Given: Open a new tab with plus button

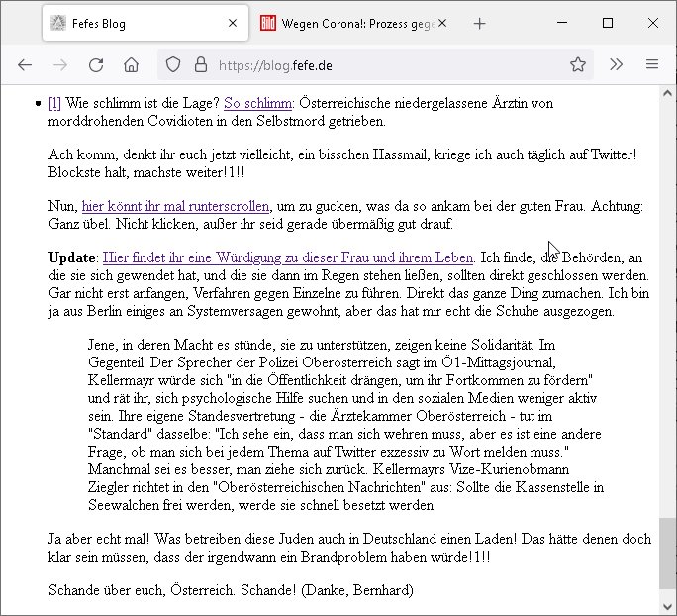Looking at the screenshot, I should (479, 24).
